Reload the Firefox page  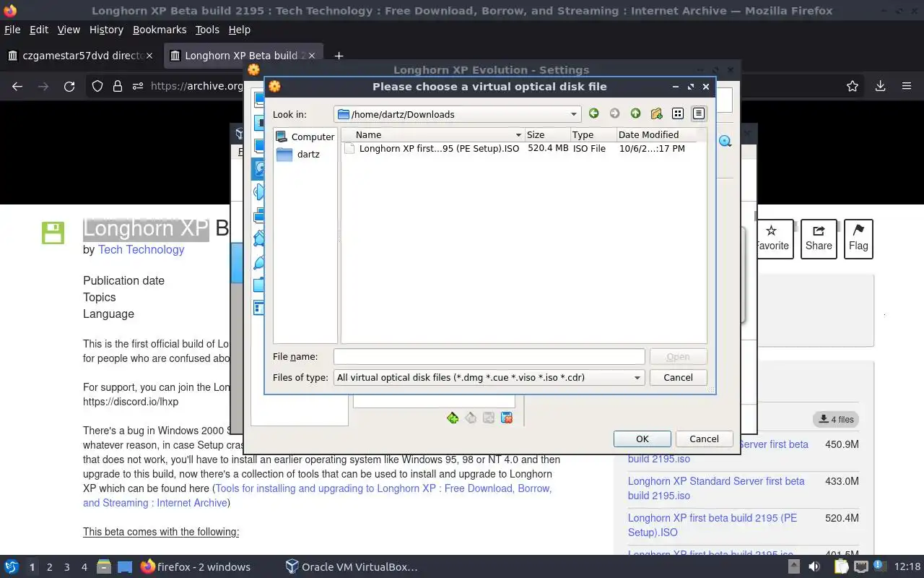pyautogui.click(x=69, y=86)
